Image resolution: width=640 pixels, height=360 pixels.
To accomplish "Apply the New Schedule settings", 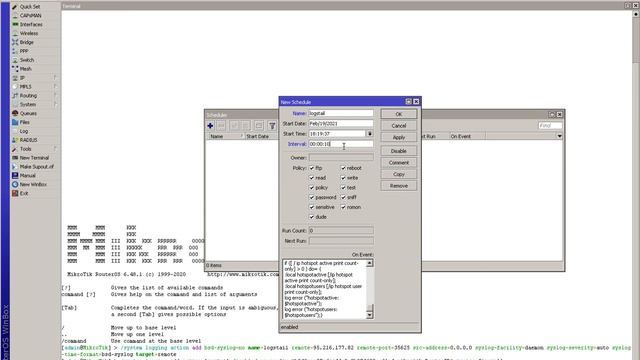I will pyautogui.click(x=399, y=138).
